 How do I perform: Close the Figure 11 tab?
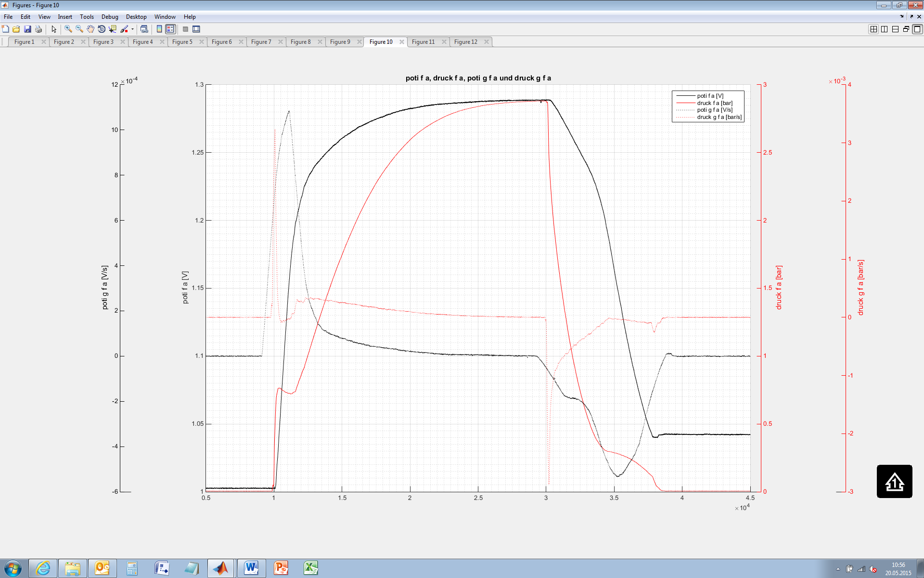tap(444, 42)
